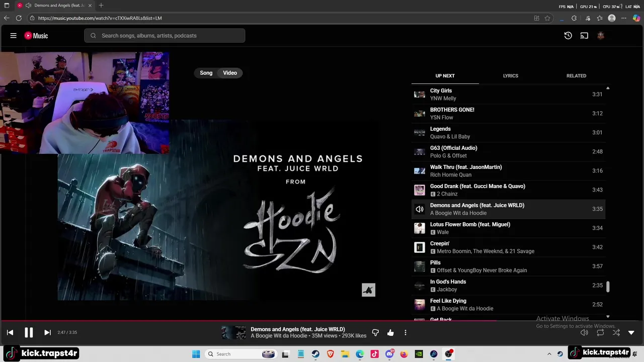Switch to Video mode

pos(230,73)
